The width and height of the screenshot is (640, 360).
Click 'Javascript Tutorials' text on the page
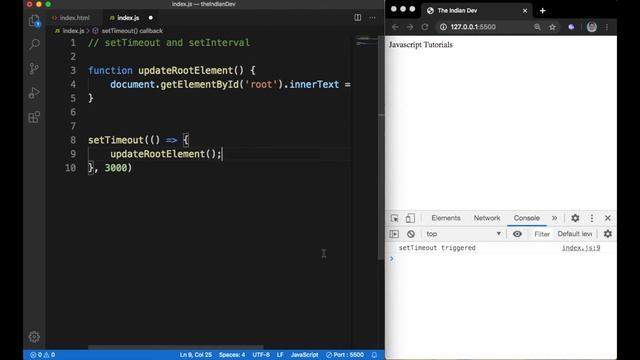coord(420,44)
